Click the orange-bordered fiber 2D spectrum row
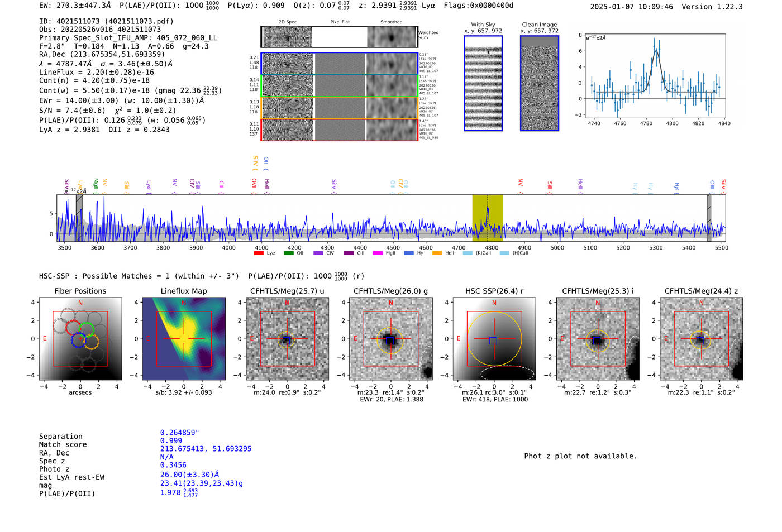This screenshot has height=532, width=782. [339, 108]
